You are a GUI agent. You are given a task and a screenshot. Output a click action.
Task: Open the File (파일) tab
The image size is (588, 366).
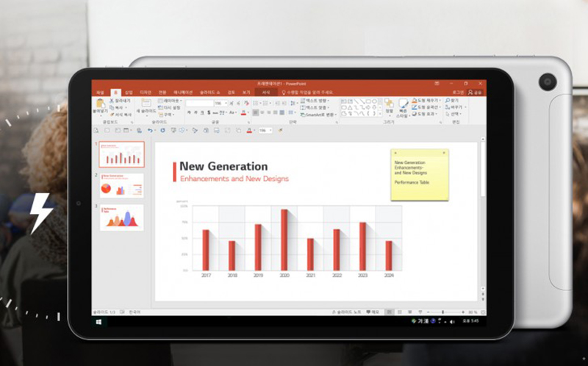click(100, 92)
